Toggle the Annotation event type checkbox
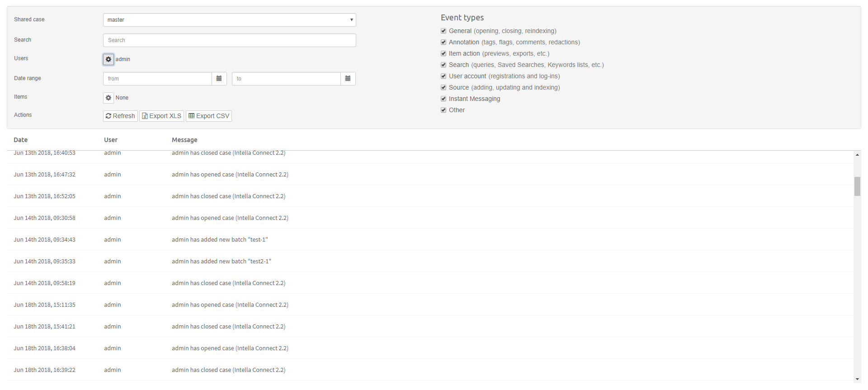The height and width of the screenshot is (390, 868). (x=443, y=43)
